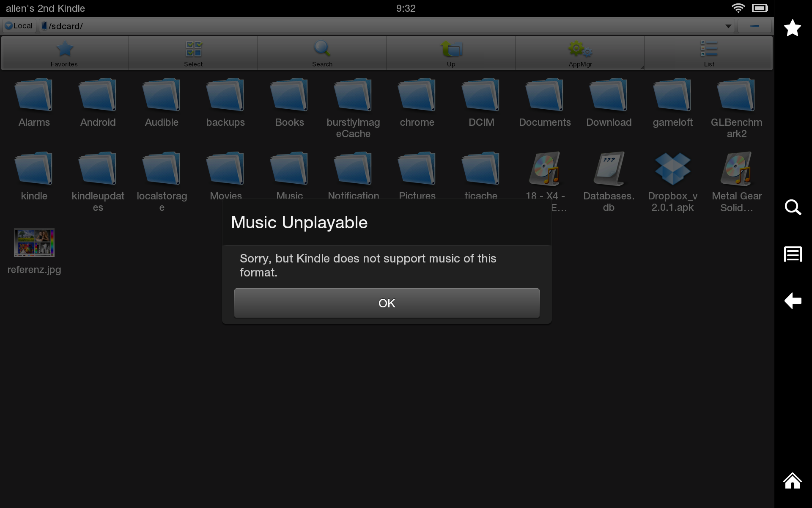Viewport: 812px width, 508px height.
Task: Expand the path history dropdown arrow
Action: [728, 26]
